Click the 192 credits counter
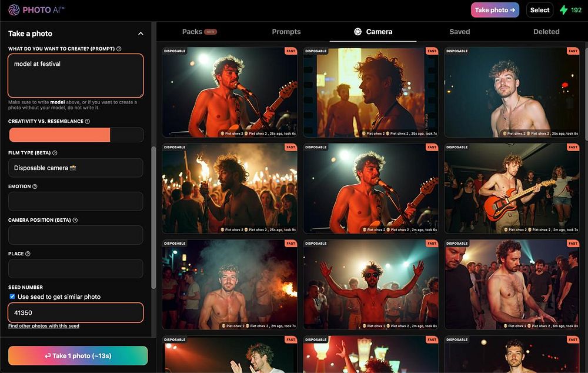Viewport: 588px width, 373px height. [576, 10]
